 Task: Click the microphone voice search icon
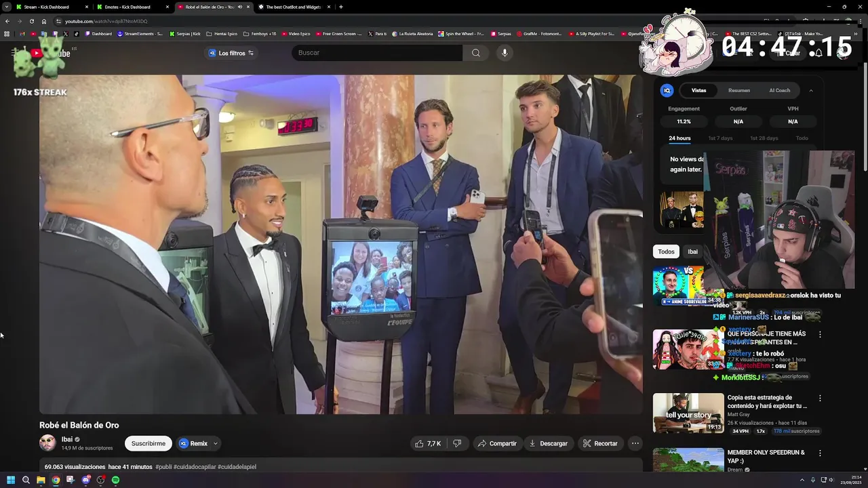click(504, 53)
